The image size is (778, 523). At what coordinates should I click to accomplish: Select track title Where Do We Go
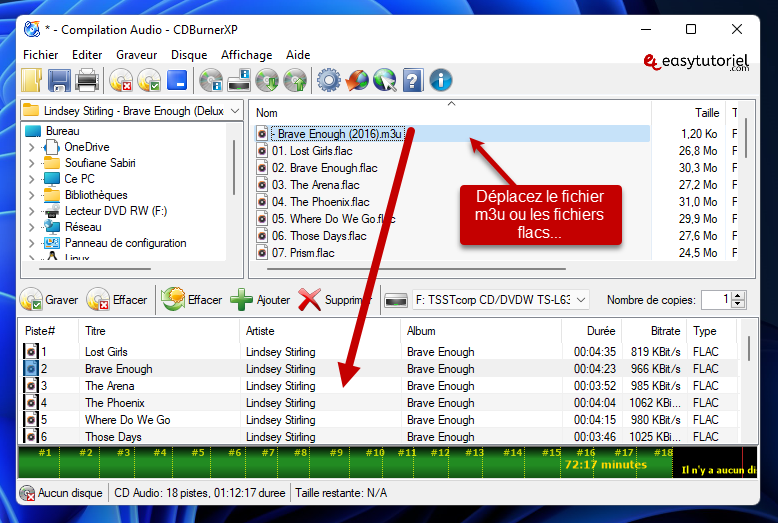[128, 420]
